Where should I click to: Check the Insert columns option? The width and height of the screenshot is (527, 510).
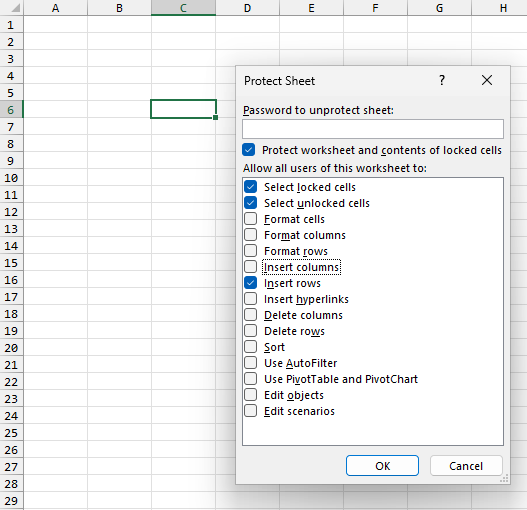[251, 267]
